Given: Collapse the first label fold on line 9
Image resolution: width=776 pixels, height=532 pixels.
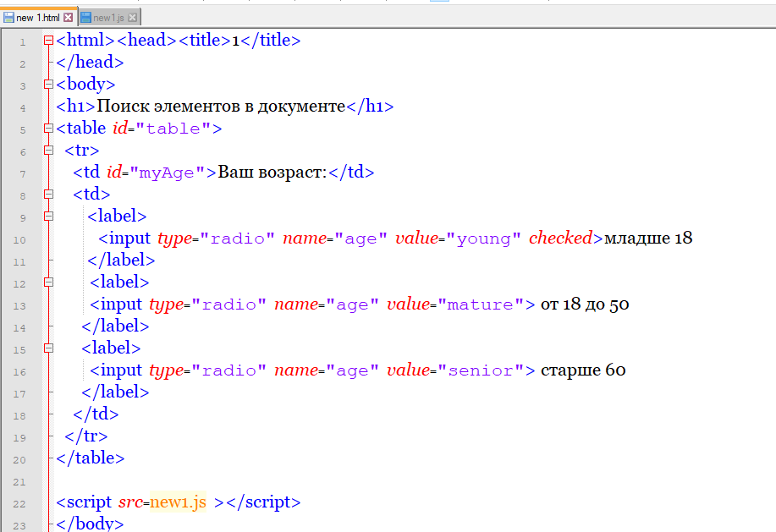Looking at the screenshot, I should tap(48, 217).
